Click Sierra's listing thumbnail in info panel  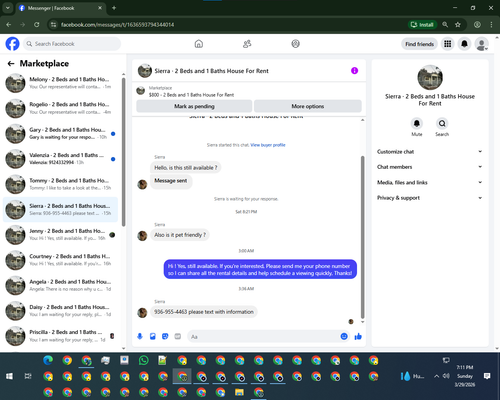430,77
